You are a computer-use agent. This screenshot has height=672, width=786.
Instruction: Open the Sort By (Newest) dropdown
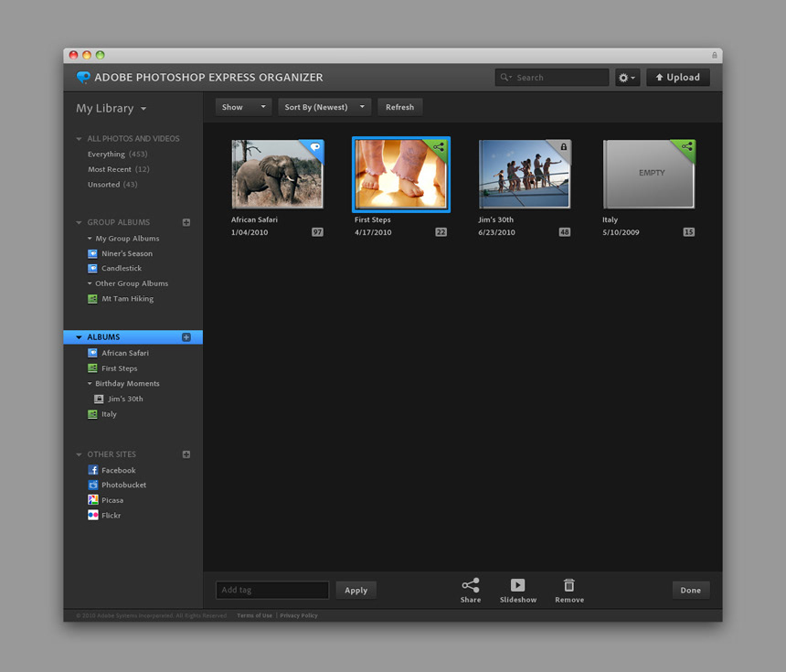[324, 107]
